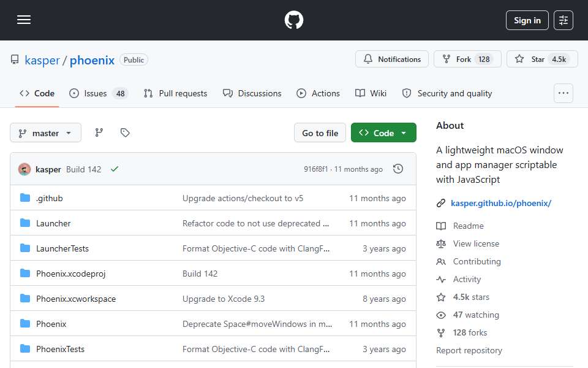Image resolution: width=588 pixels, height=368 pixels.
Task: Click folder icon beside .github
Action: coord(25,198)
